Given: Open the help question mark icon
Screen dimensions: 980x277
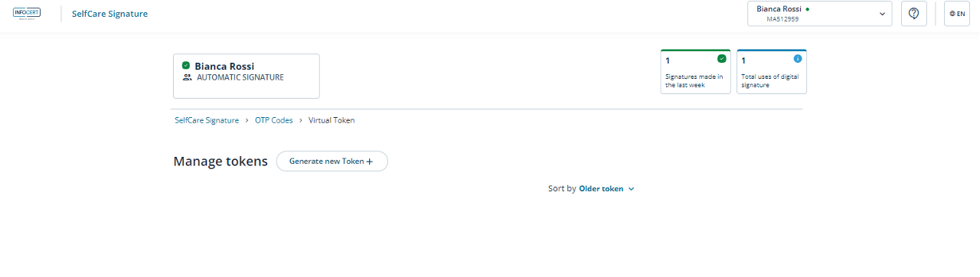Looking at the screenshot, I should 913,14.
